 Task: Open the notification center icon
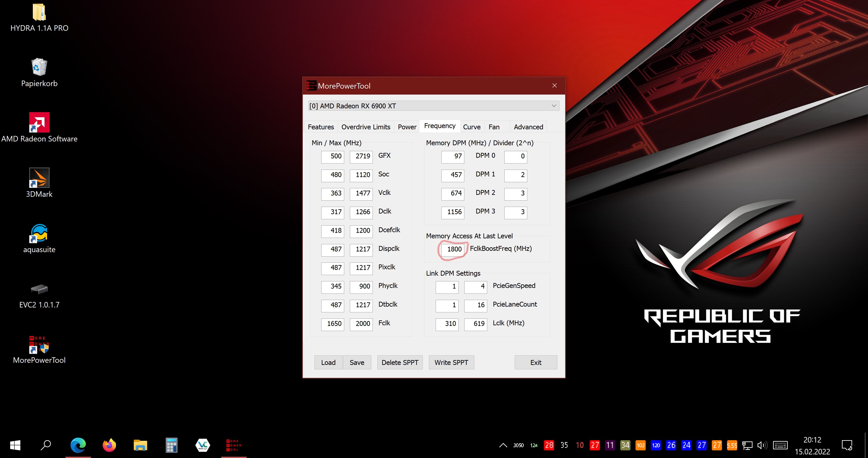847,445
